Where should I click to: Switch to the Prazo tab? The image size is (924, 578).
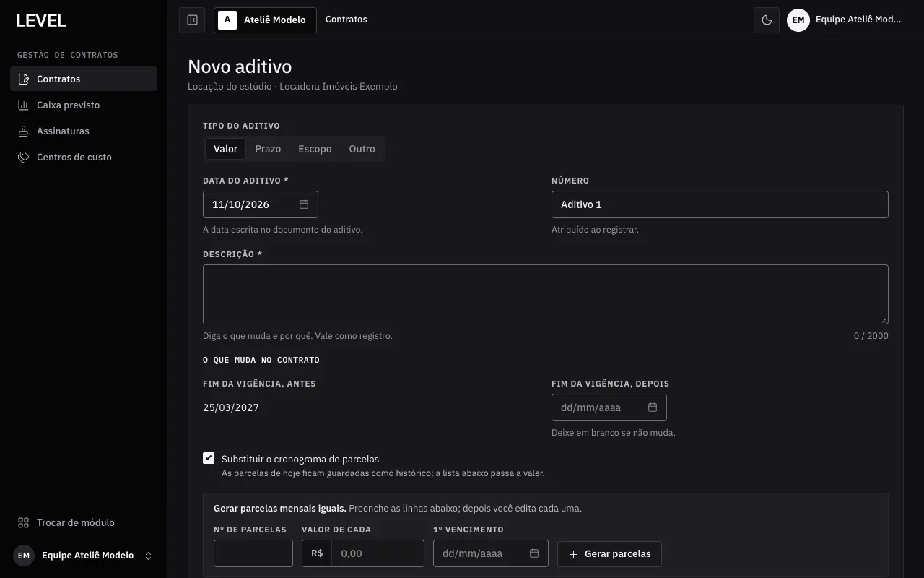[x=268, y=149]
